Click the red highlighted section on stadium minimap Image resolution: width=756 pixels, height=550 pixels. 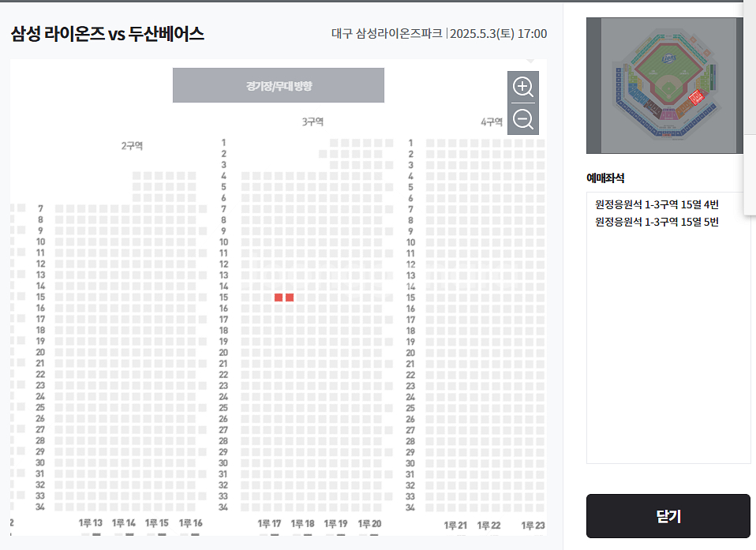click(696, 97)
